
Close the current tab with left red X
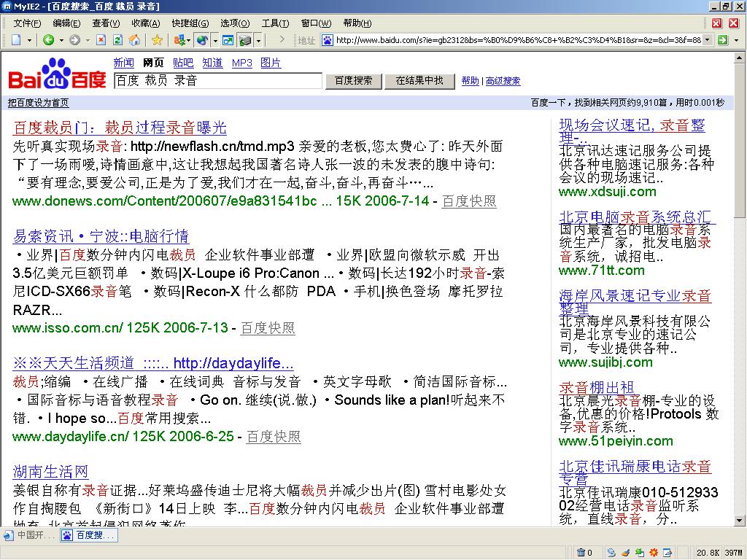(716, 23)
